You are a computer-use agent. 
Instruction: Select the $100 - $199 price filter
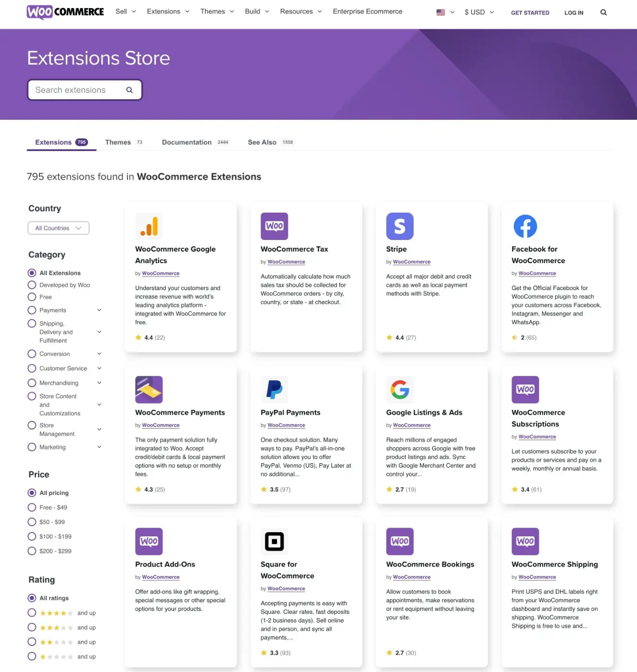pos(32,536)
